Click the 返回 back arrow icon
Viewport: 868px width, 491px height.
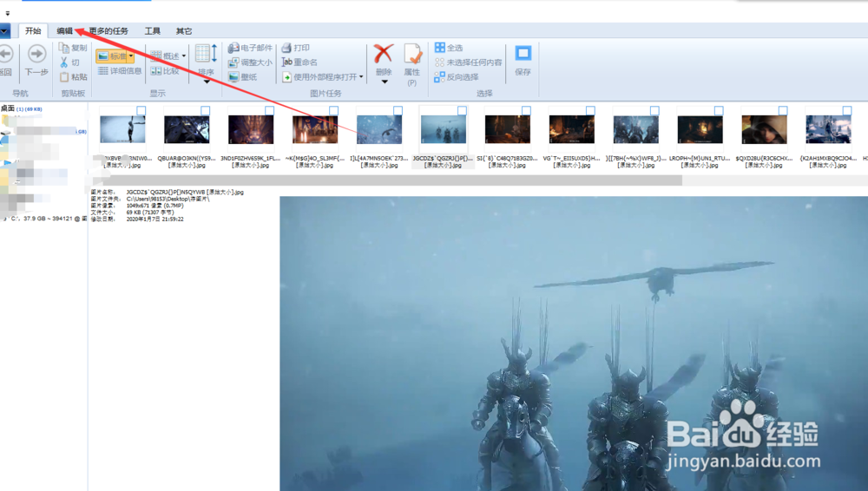(5, 54)
